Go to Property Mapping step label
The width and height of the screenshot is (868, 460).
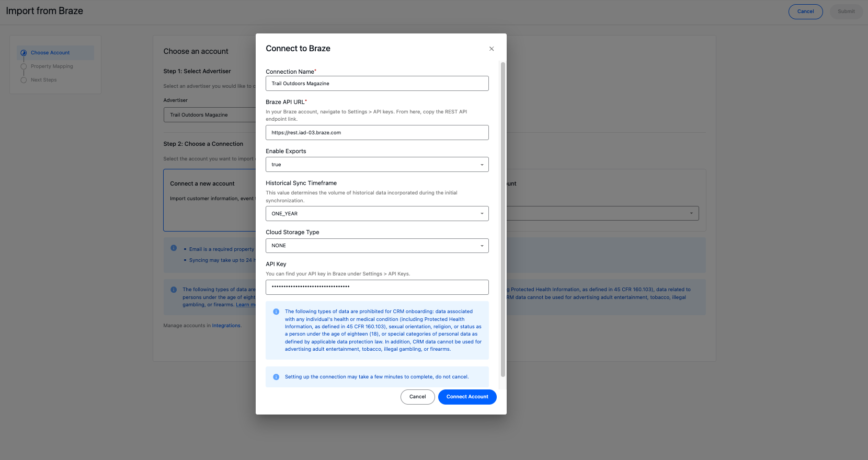click(52, 66)
